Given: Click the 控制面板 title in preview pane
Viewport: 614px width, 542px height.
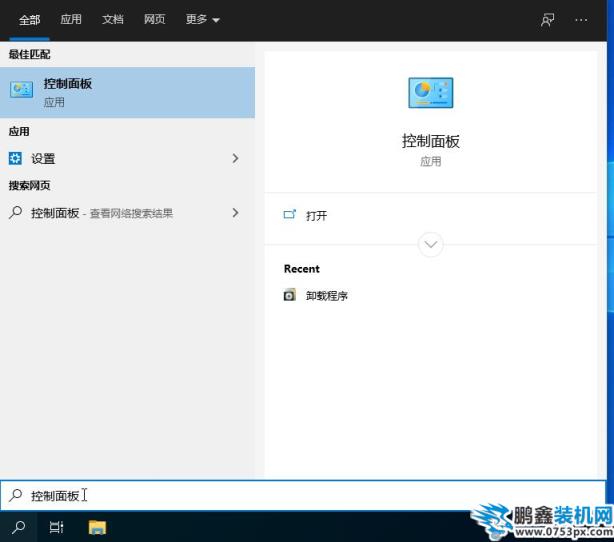Looking at the screenshot, I should (431, 141).
